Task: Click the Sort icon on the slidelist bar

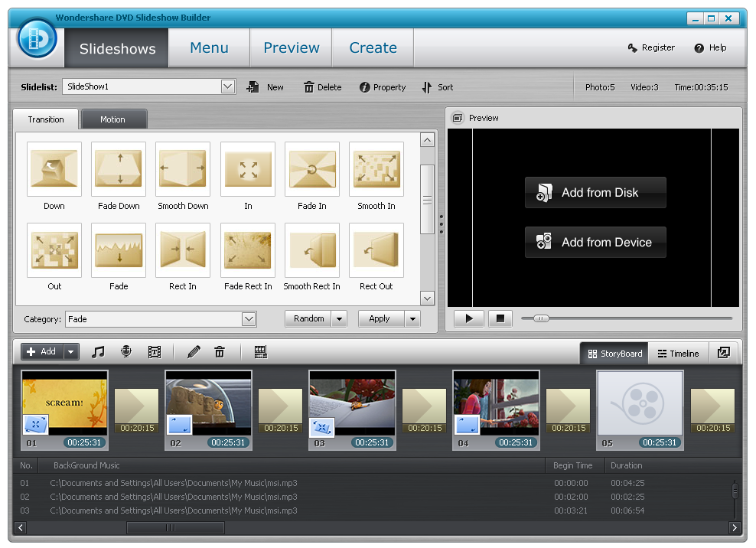Action: (437, 86)
